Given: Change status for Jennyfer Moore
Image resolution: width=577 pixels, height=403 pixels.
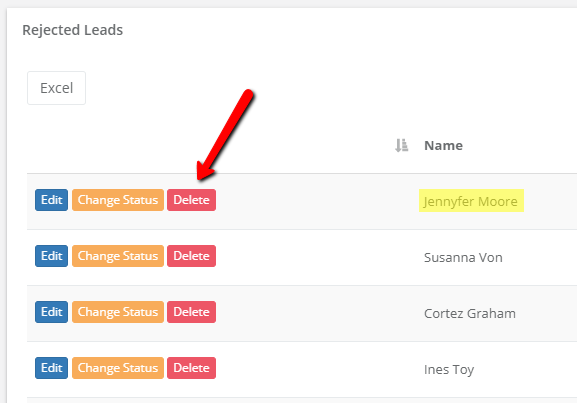Looking at the screenshot, I should tap(118, 200).
